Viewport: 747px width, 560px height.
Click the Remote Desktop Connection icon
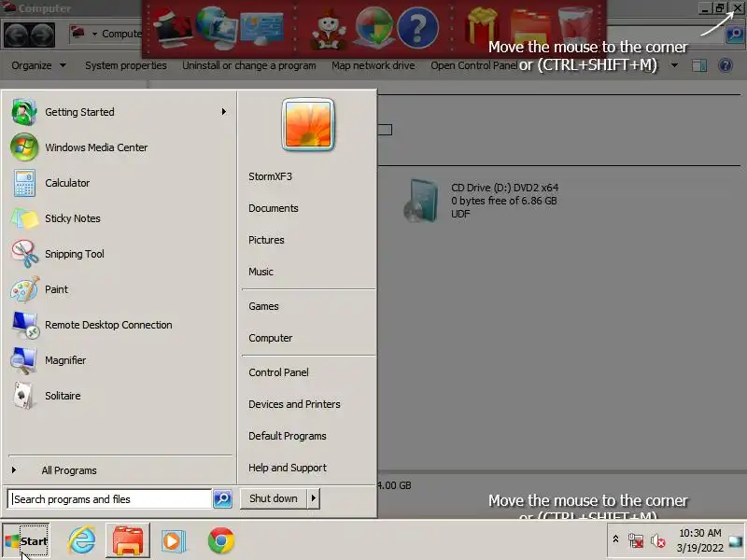tap(25, 325)
